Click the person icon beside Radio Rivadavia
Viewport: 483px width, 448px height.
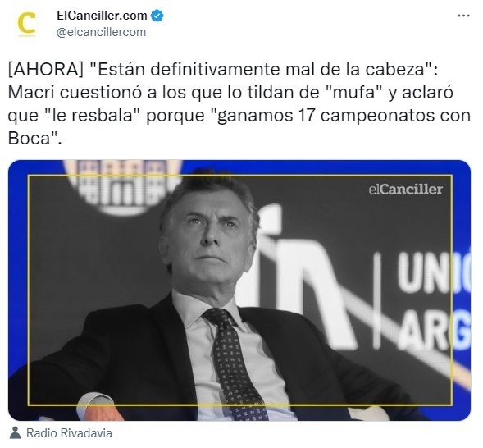coord(15,433)
